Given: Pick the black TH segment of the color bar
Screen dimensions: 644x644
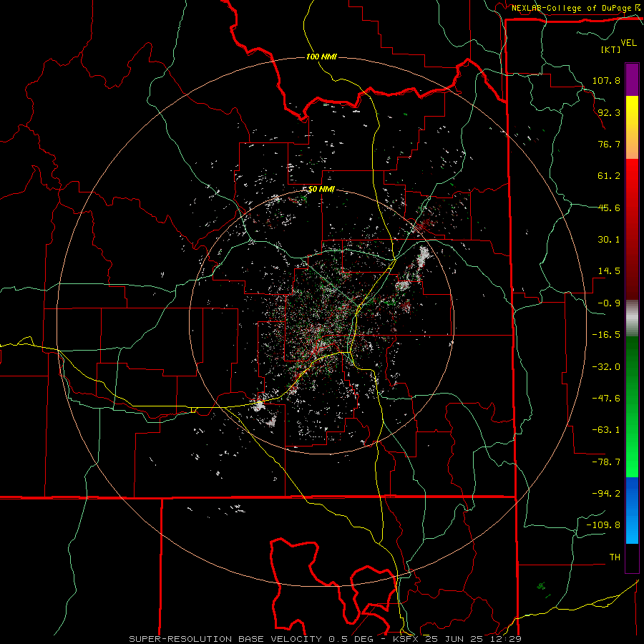Looking at the screenshot, I should tap(632, 558).
